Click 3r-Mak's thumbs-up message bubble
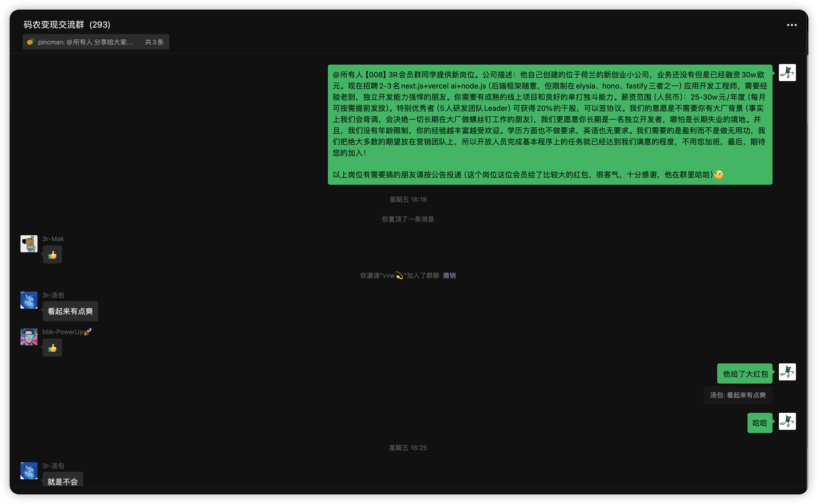 [52, 255]
